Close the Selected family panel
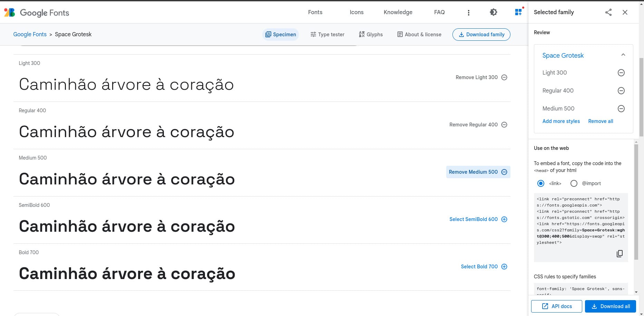644x316 pixels. tap(625, 12)
